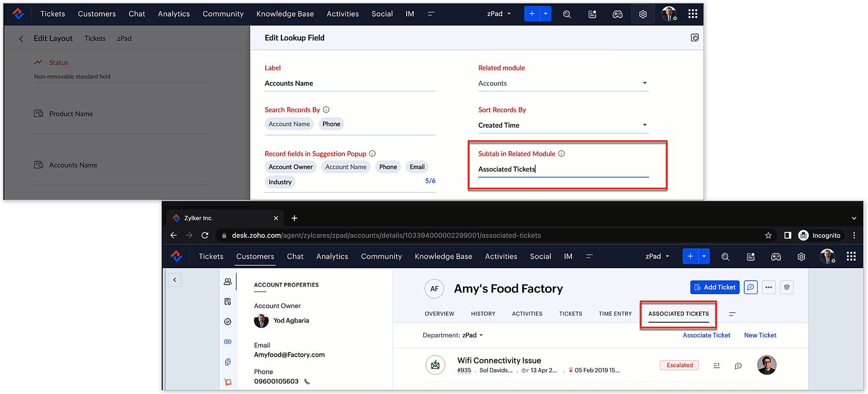The height and width of the screenshot is (394, 868).
Task: Click the Associate Ticket link
Action: pyautogui.click(x=706, y=335)
